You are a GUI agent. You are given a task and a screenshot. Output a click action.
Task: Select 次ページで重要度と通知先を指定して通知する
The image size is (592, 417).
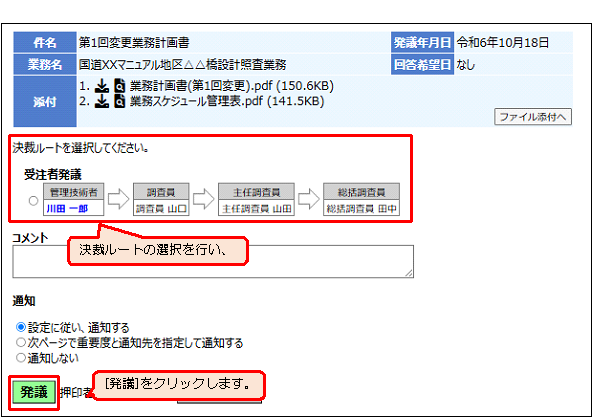click(21, 342)
